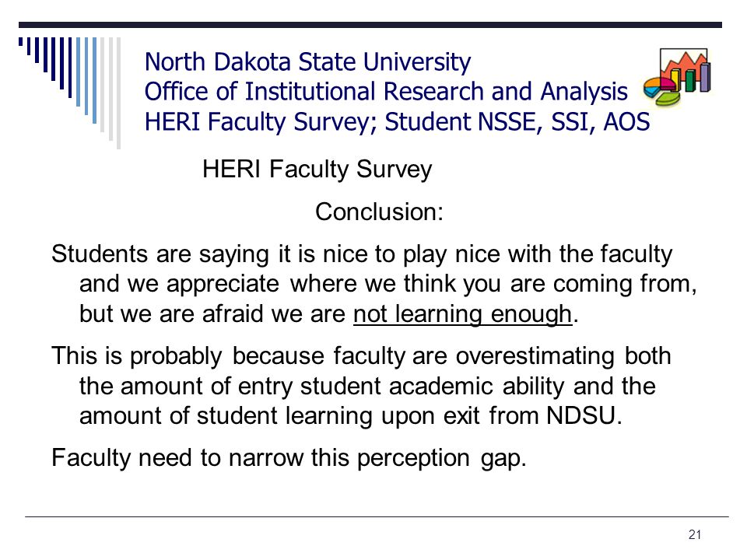Click the underlined 'not learning enough' text

point(462,314)
